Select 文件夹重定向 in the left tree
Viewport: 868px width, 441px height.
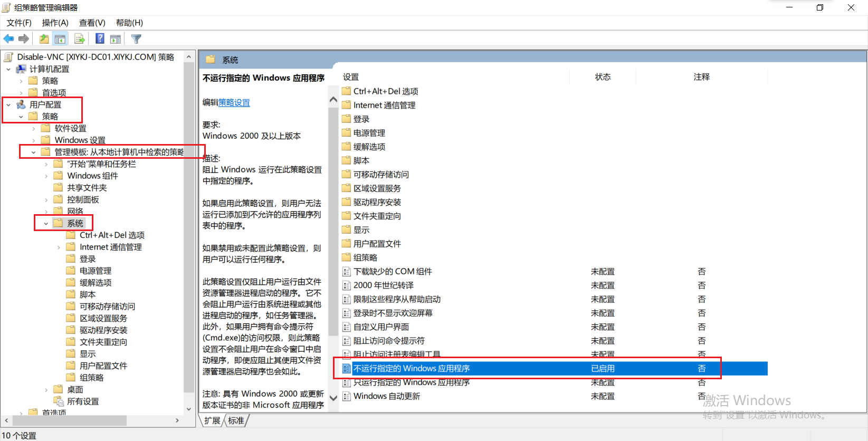click(103, 342)
